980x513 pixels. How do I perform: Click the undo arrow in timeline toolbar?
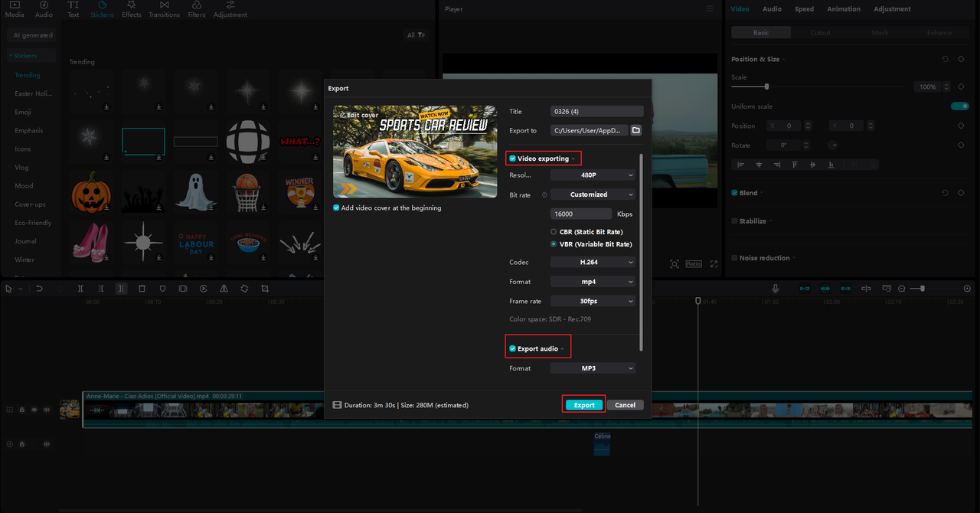[39, 289]
